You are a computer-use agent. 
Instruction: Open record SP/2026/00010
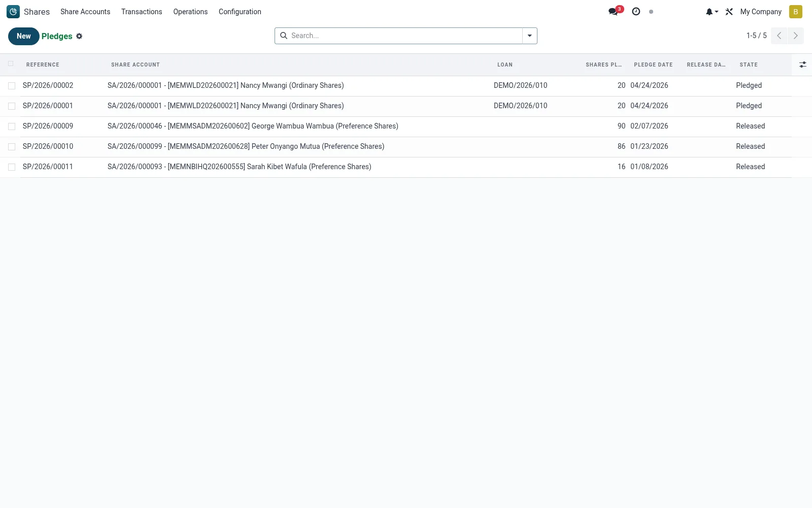coord(48,146)
